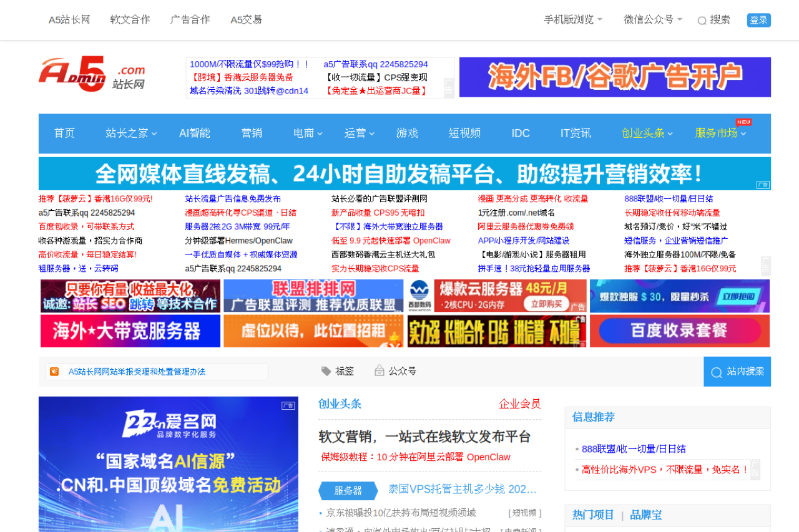Select 营销 in the navigation bar
Viewport: 799px width, 532px height.
tap(252, 133)
